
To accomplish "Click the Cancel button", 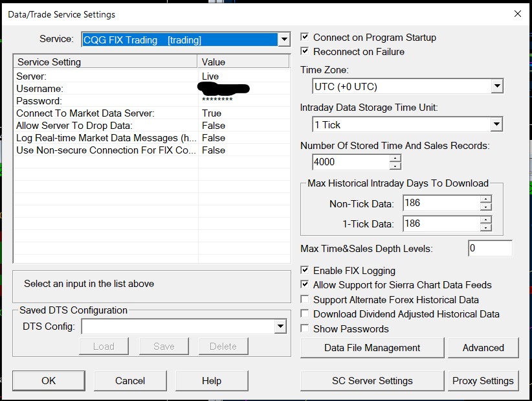I will (x=130, y=381).
